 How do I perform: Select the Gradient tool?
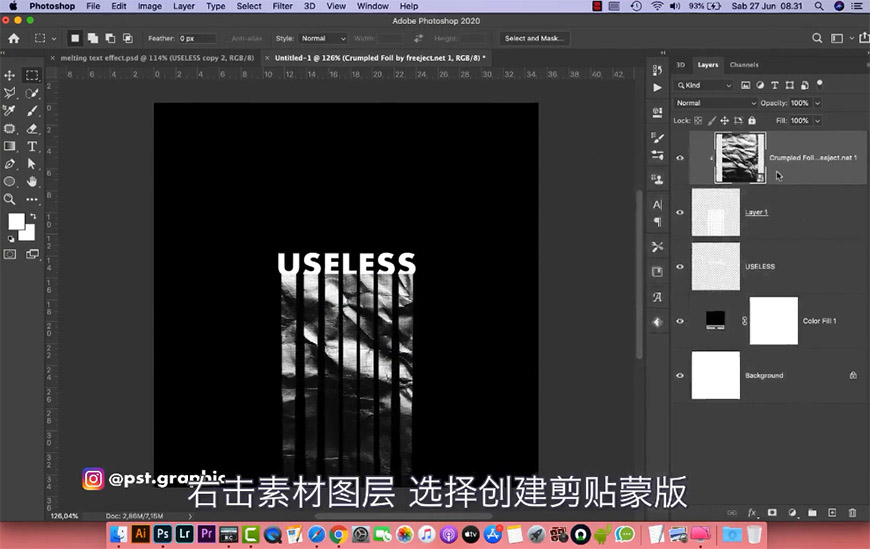click(9, 146)
